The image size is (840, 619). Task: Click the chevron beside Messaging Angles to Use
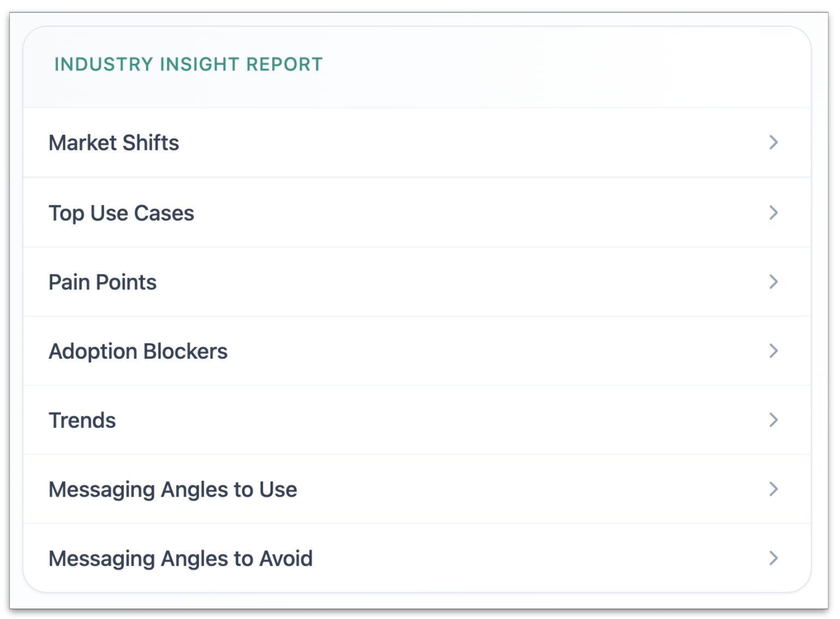[773, 489]
